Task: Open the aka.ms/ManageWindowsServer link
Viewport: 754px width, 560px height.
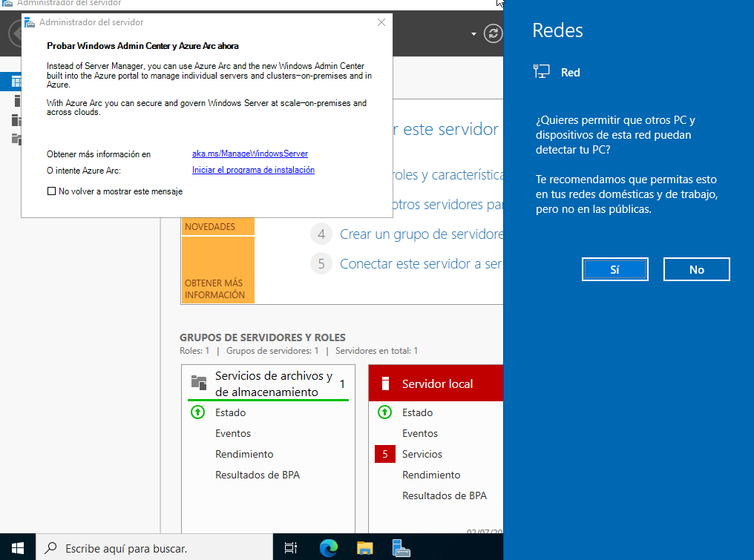Action: (x=250, y=154)
